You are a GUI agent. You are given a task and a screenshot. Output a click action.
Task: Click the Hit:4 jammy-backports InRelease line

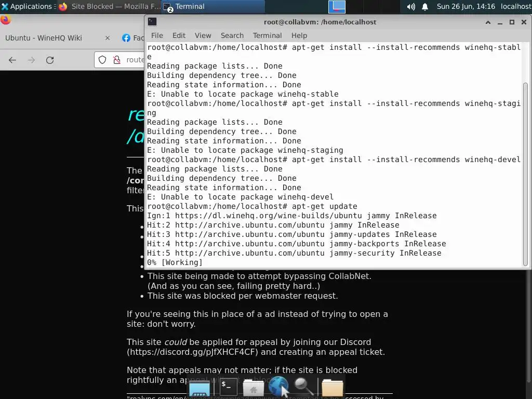[x=297, y=244]
